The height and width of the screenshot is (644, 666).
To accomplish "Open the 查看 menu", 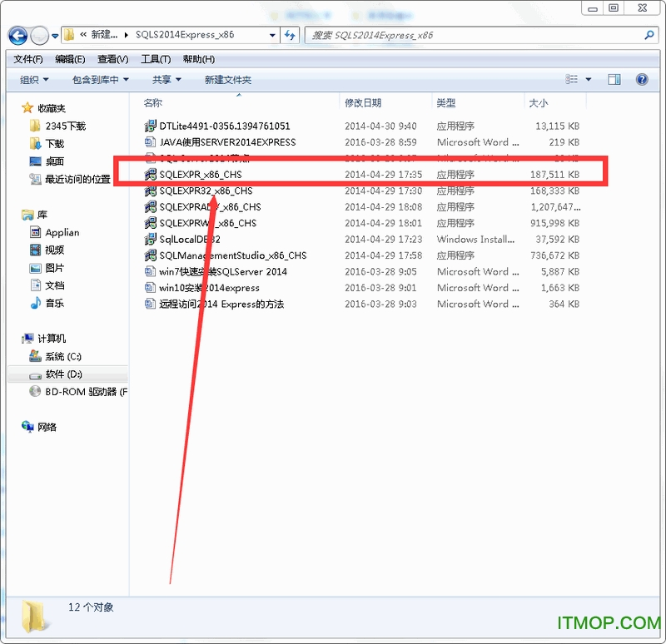I will 112,58.
